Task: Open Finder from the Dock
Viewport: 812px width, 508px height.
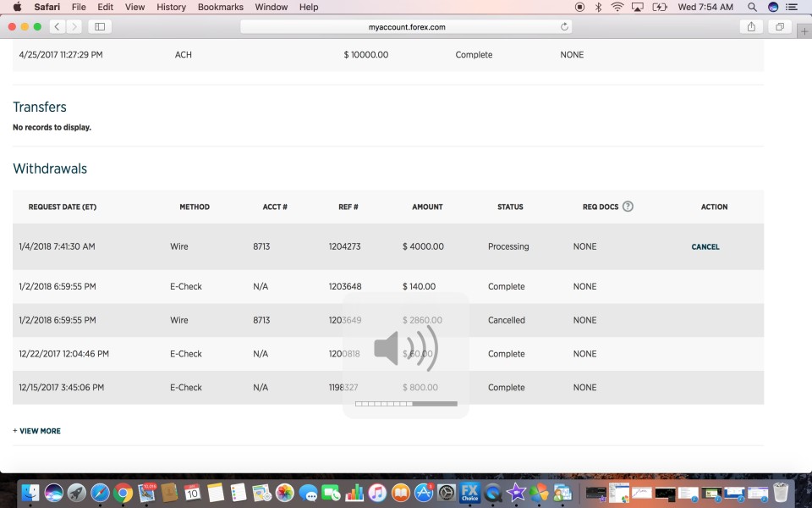Action: (x=30, y=493)
